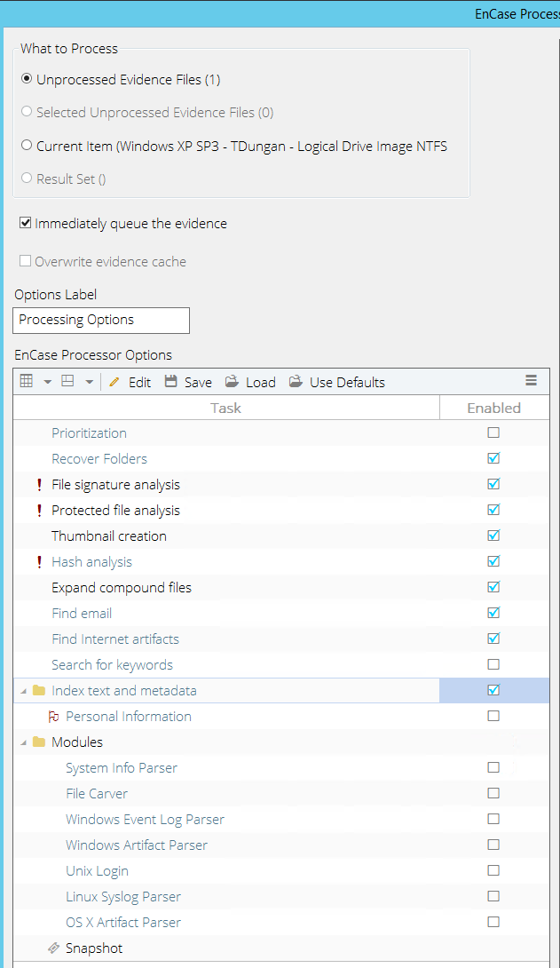Uncheck Thumbnail creation enabled box
560x968 pixels.
(493, 536)
